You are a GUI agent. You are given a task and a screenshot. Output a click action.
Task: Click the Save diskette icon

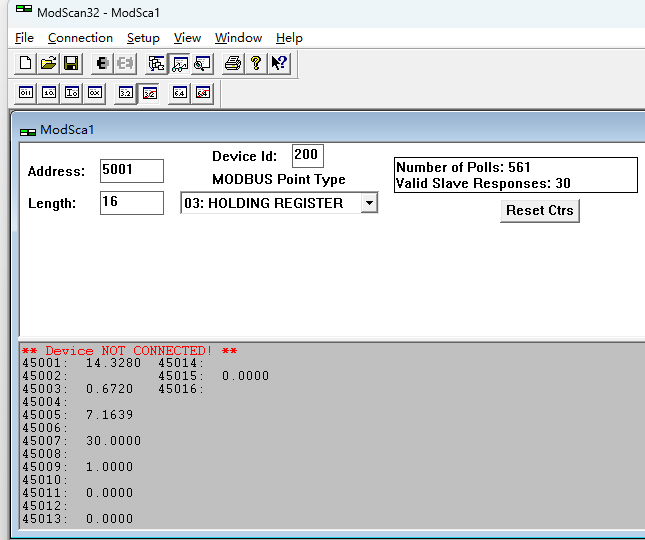tap(71, 64)
